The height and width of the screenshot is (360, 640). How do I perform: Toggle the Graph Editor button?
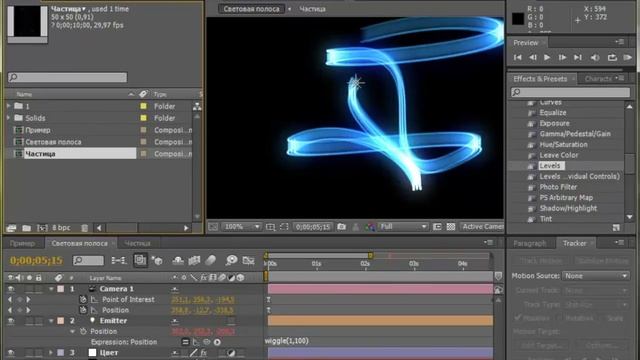click(x=249, y=260)
